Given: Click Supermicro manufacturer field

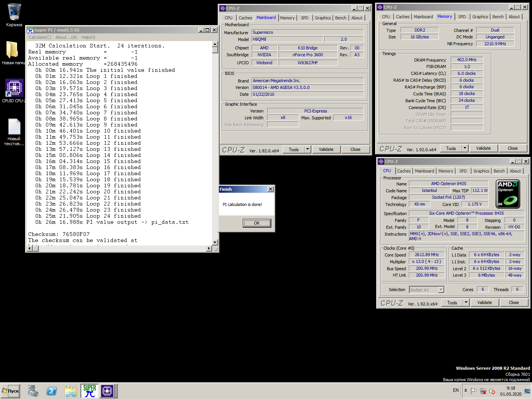Looking at the screenshot, I should click(x=308, y=32).
